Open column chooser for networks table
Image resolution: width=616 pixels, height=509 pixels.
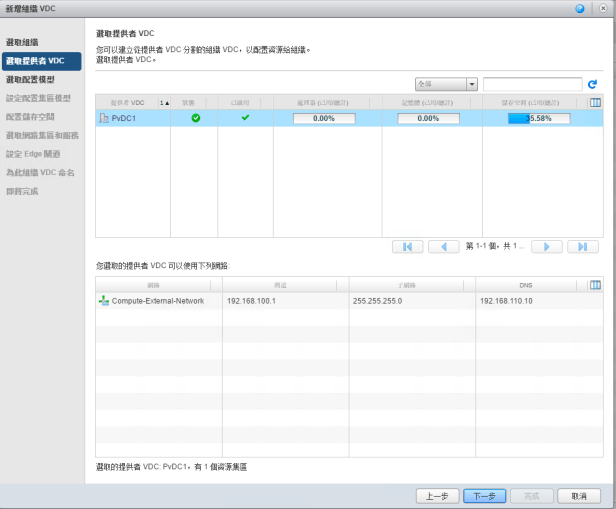[x=595, y=285]
